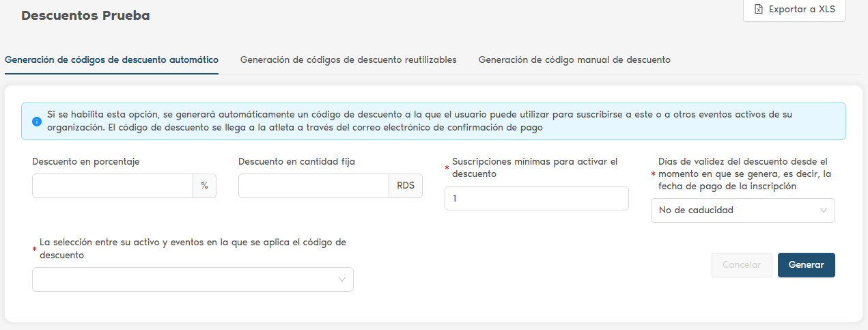Screen dimensions: 868x330
Task: Click the Descuentos Prueba page title
Action: coord(85,15)
